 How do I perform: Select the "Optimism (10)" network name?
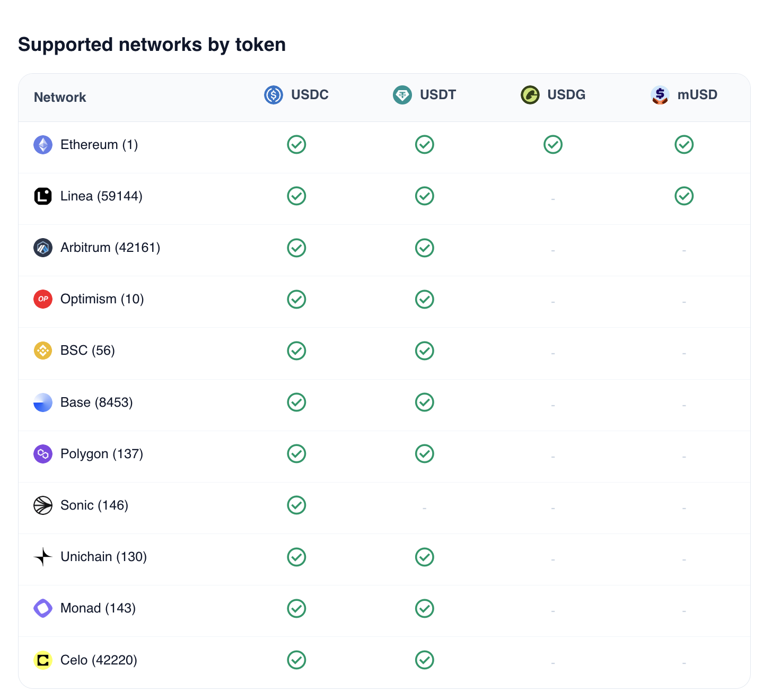click(x=102, y=299)
